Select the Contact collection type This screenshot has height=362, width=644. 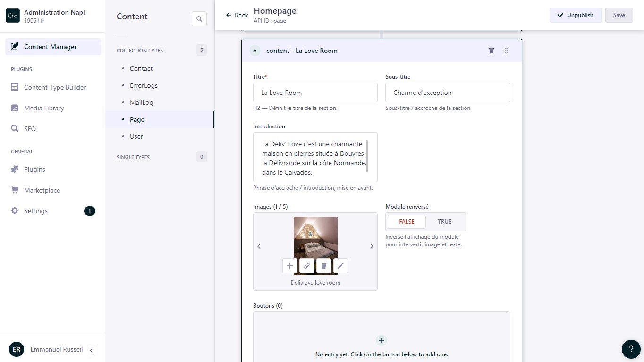coord(141,68)
